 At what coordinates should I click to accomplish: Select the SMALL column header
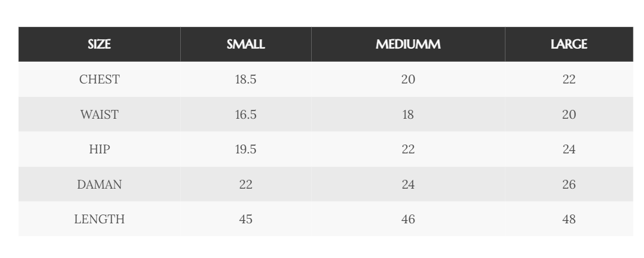(x=245, y=45)
